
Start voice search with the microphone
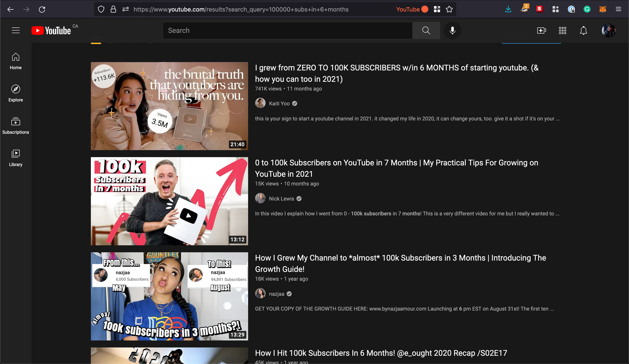pos(452,30)
